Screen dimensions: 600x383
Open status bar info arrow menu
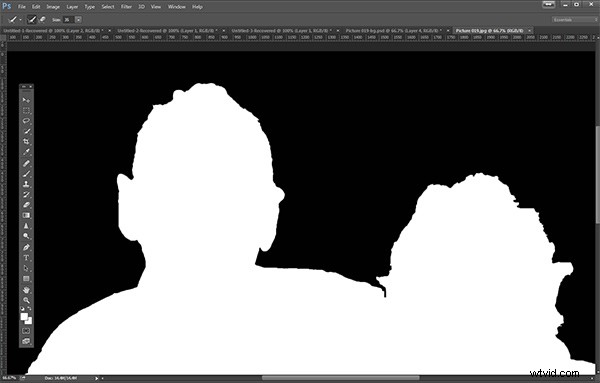tap(96, 378)
